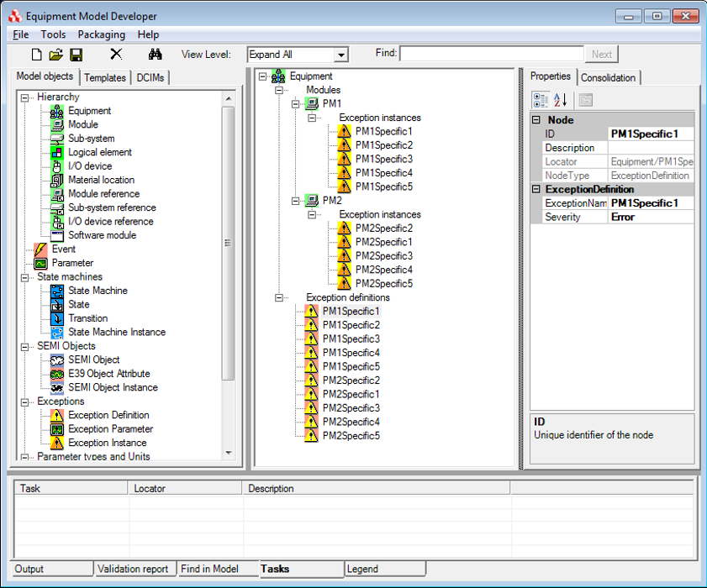Click the New document toolbar icon

[x=36, y=55]
